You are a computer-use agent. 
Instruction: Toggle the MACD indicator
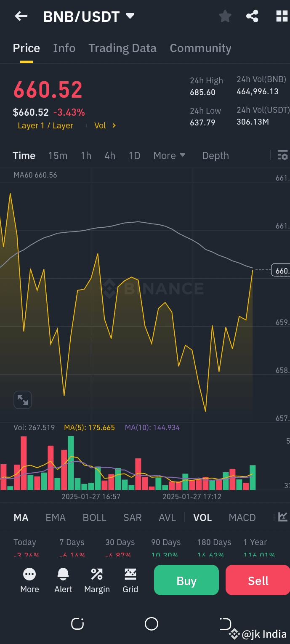242,517
